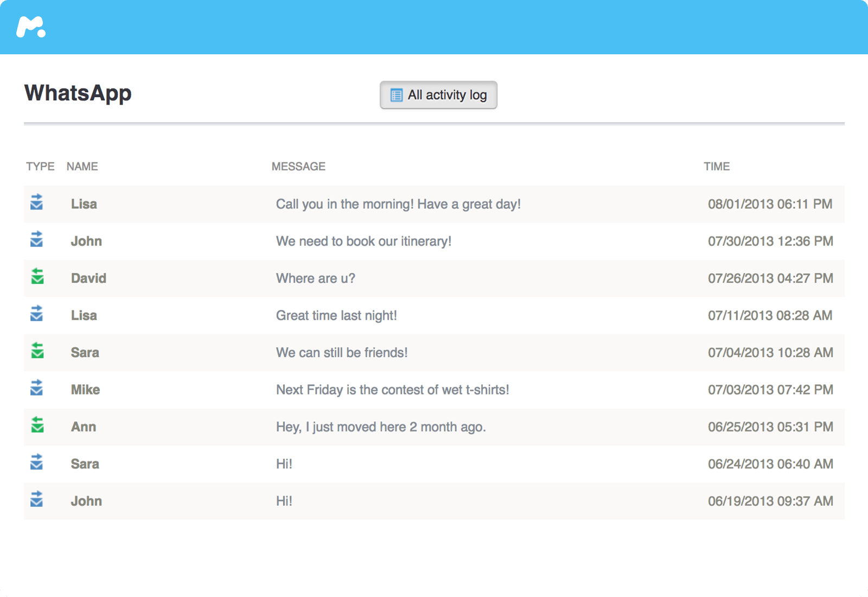
Task: Click outgoing icon for Lisa's 'Great time' message
Action: 36,313
